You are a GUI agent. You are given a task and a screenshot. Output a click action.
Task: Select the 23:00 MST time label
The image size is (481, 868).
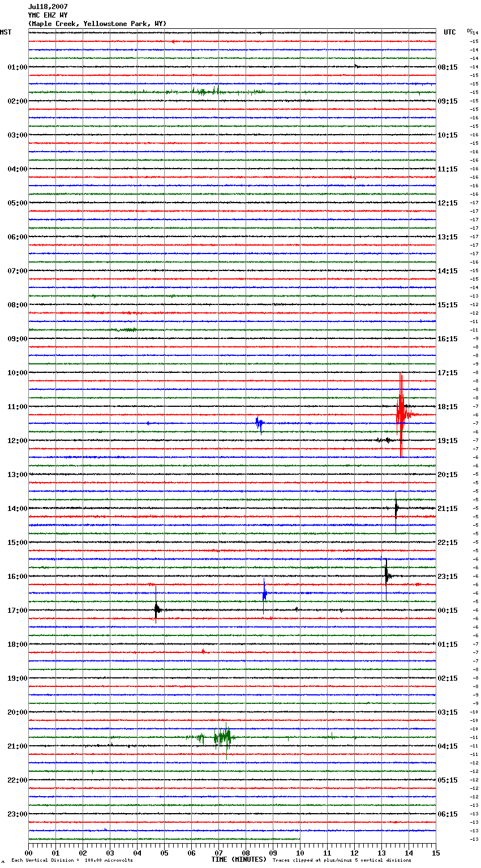pos(17,814)
